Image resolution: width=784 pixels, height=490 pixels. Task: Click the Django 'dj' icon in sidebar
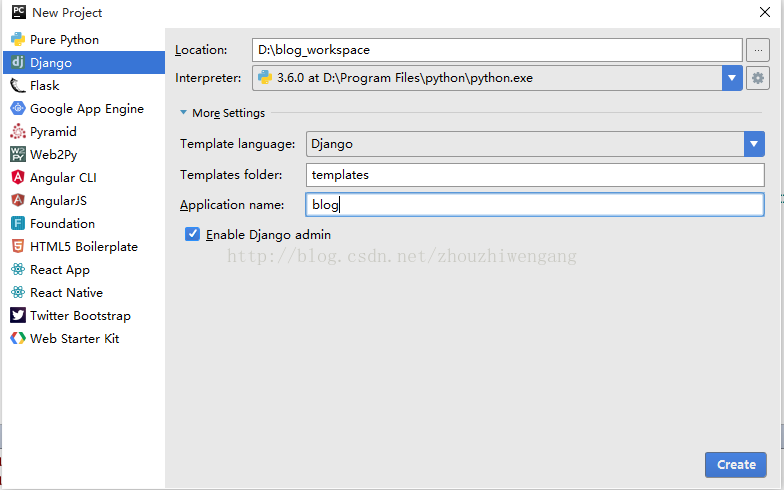(x=18, y=62)
